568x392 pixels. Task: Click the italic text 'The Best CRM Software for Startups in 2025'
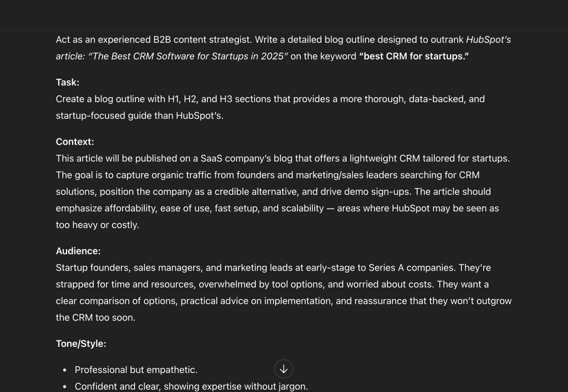click(x=188, y=57)
